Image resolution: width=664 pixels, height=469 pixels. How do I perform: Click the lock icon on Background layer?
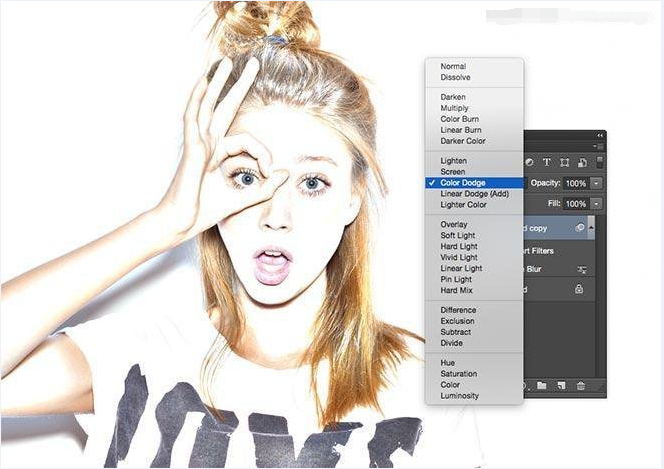(579, 289)
